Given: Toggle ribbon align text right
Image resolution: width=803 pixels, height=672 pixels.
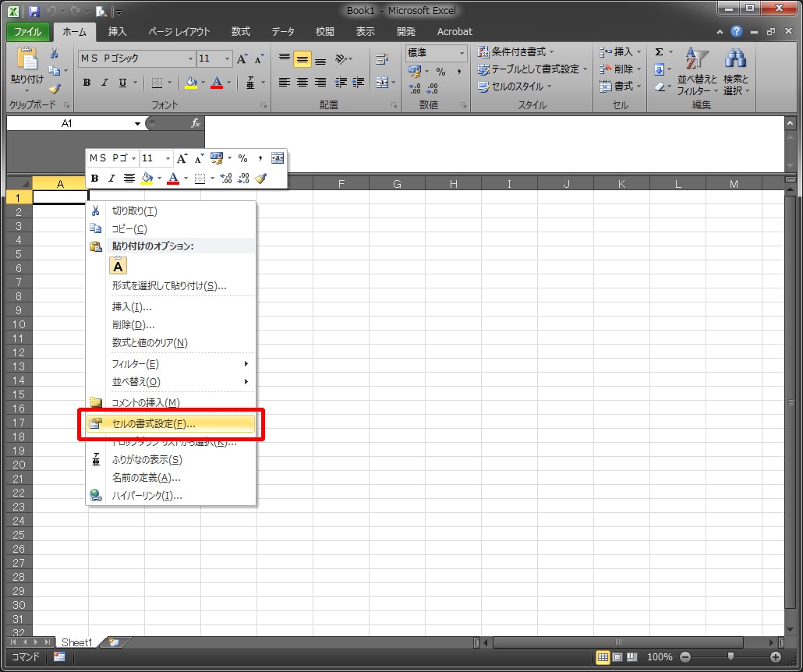Looking at the screenshot, I should pyautogui.click(x=320, y=82).
